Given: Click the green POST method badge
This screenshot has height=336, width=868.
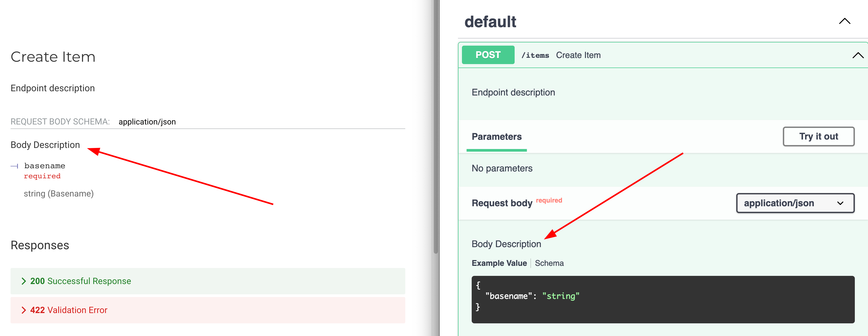Looking at the screenshot, I should click(487, 55).
